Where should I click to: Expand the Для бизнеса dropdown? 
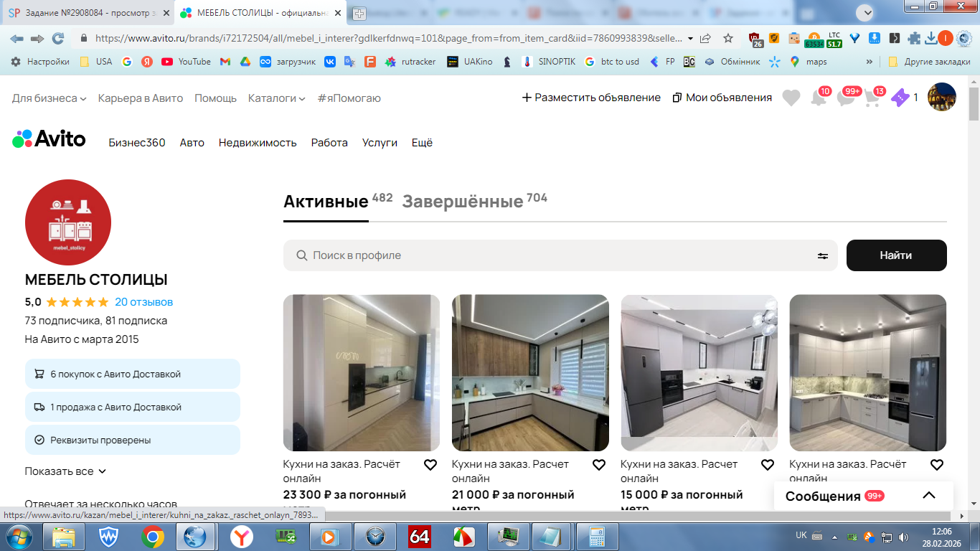coord(49,98)
